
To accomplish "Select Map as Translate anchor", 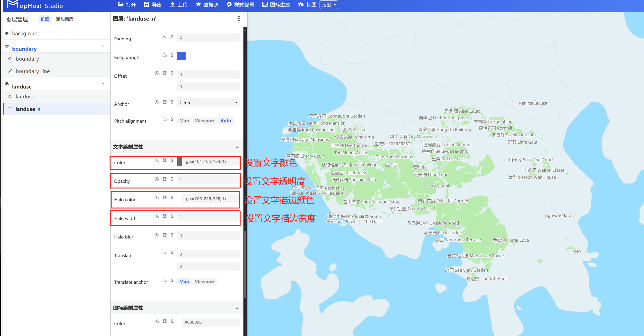I will [184, 282].
